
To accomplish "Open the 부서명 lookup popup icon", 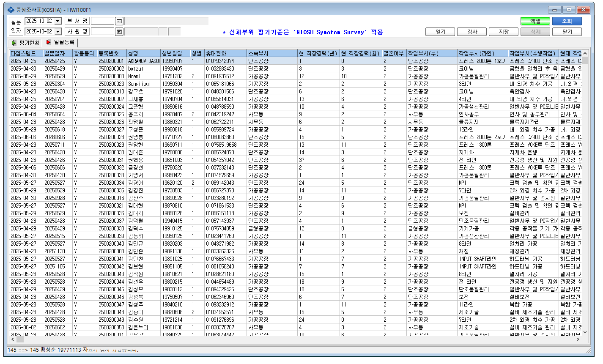I will click(119, 21).
